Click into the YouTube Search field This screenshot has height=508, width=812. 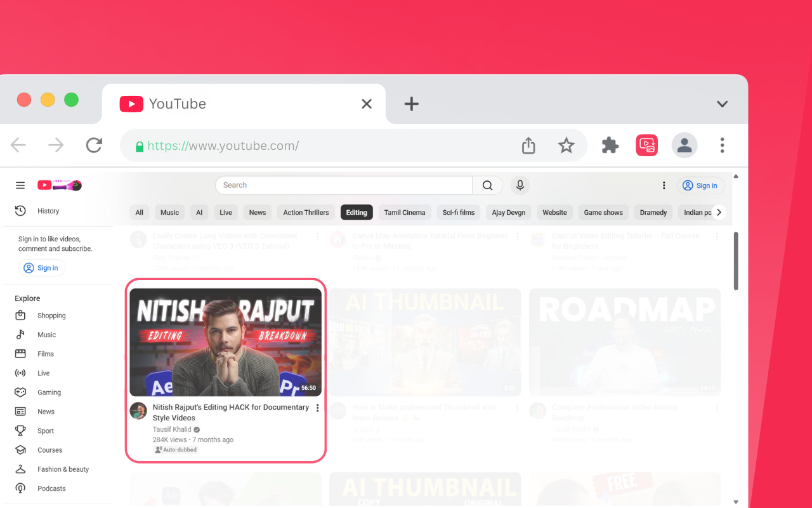344,185
